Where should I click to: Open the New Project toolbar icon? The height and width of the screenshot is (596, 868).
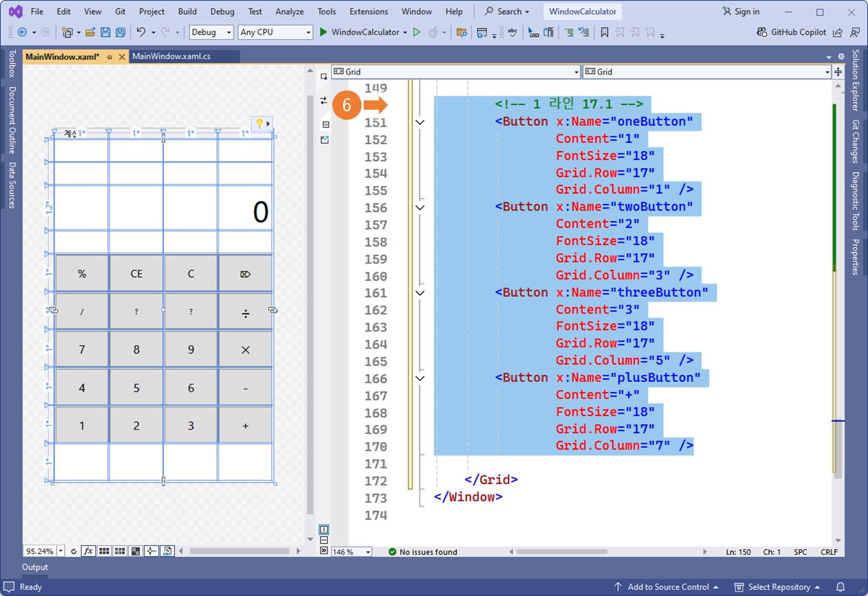pos(67,33)
